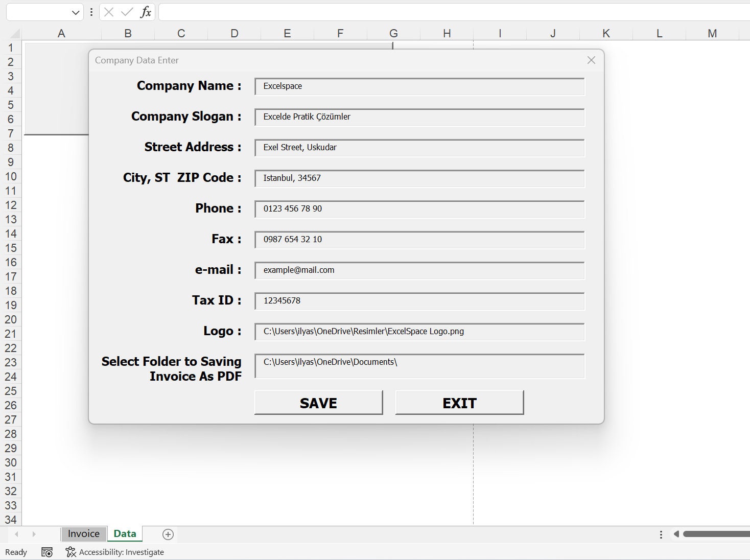Click the Accessibility: Investigate status icon
Screen dimensions: 750x560
(x=115, y=552)
